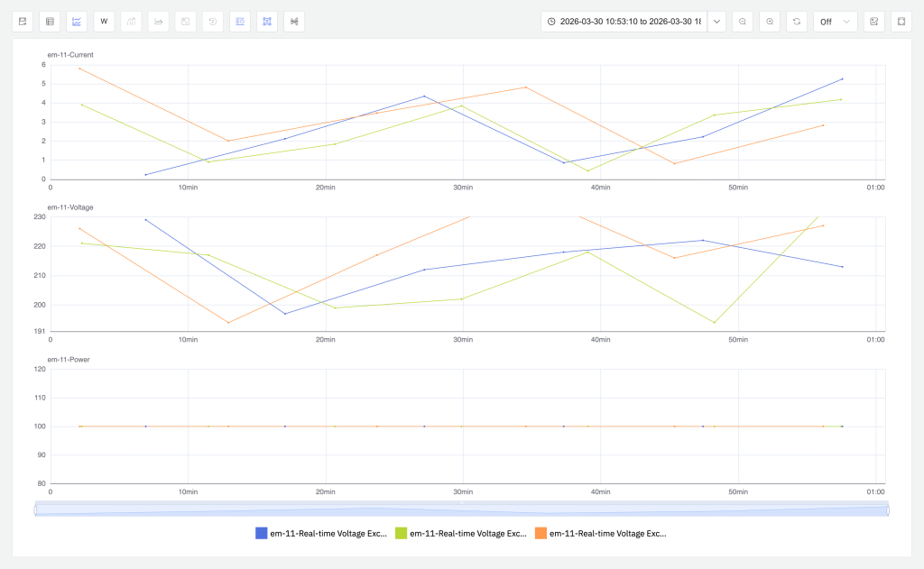
Task: Click the greyed bar-chart trend icon
Action: [x=131, y=22]
